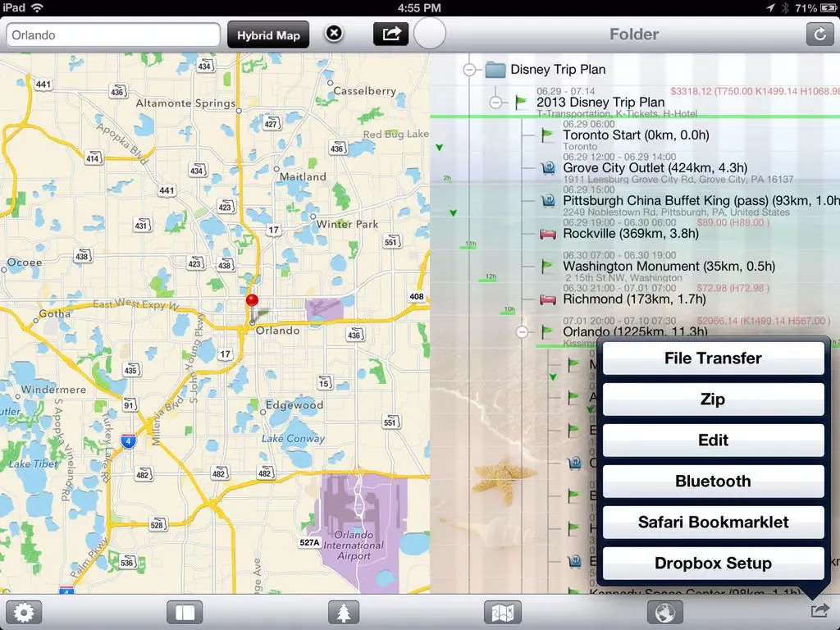The width and height of the screenshot is (840, 630).
Task: Open the settings gear in bottom toolbar
Action: point(24,612)
